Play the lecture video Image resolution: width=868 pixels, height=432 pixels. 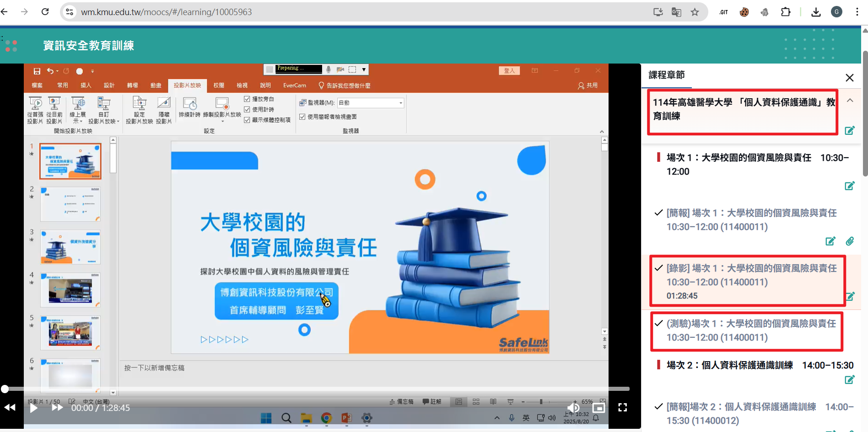coord(34,408)
